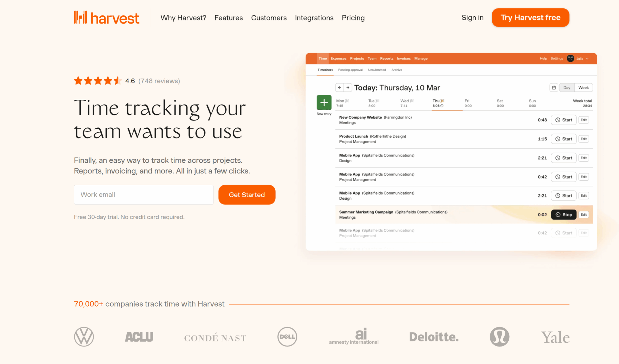Switch timesheet to Week view

point(583,88)
